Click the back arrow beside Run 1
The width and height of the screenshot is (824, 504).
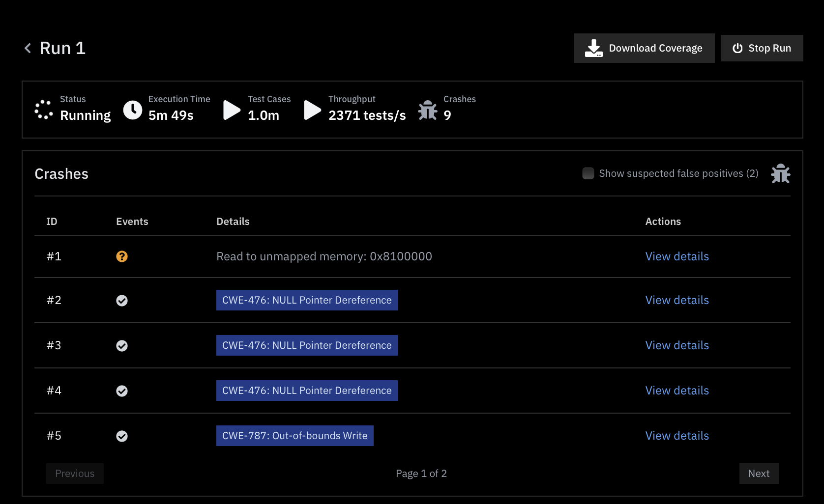tap(28, 48)
